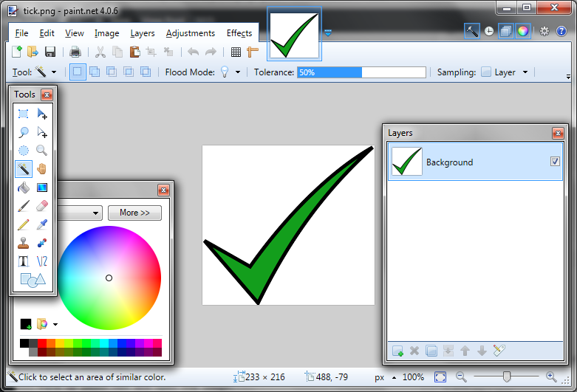Choose Intersect selection mode
The height and width of the screenshot is (392, 577).
129,72
